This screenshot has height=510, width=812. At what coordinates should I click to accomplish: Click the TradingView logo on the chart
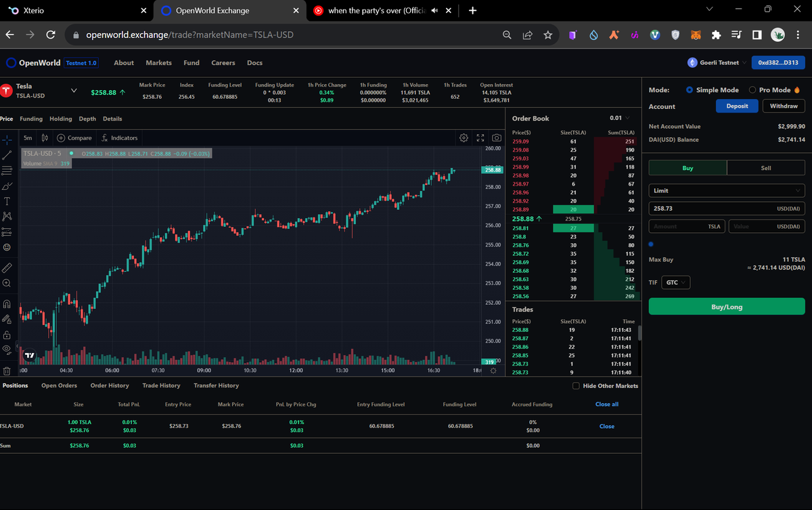coord(29,355)
